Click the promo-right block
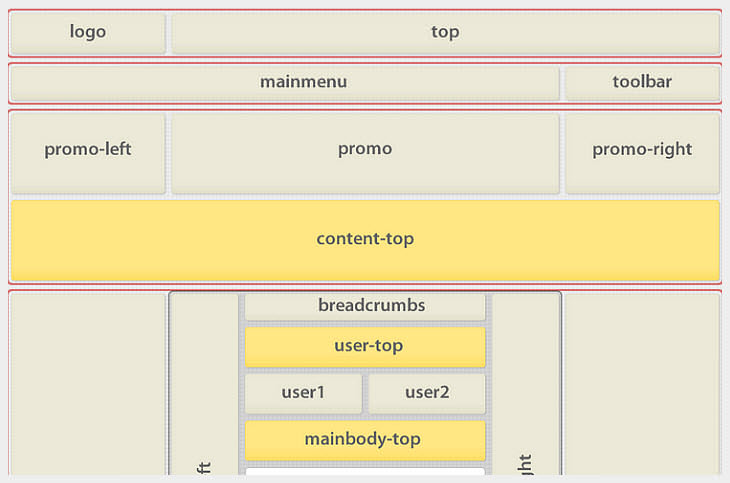This screenshot has height=483, width=730. 642,151
